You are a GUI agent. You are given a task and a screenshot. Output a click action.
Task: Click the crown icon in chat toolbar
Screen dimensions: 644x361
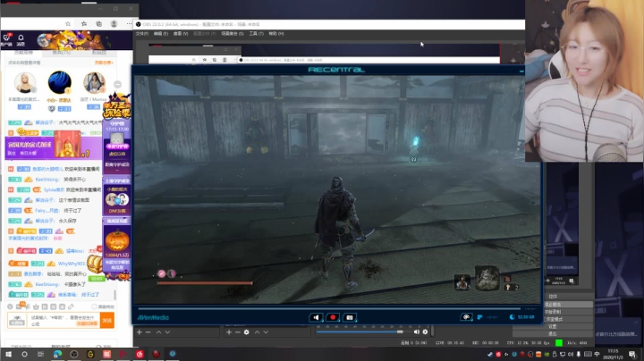click(36, 306)
